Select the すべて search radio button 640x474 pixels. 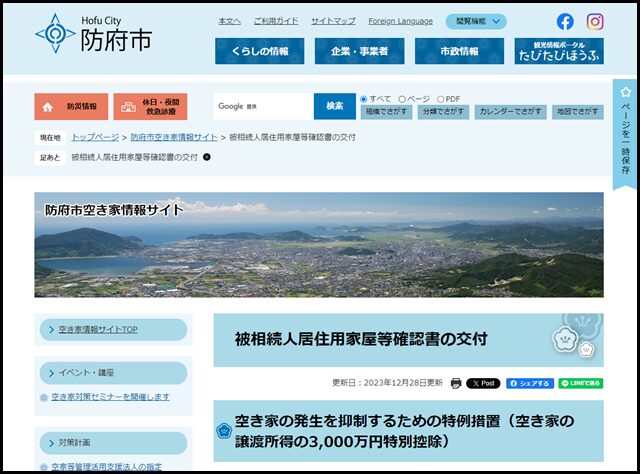[364, 99]
